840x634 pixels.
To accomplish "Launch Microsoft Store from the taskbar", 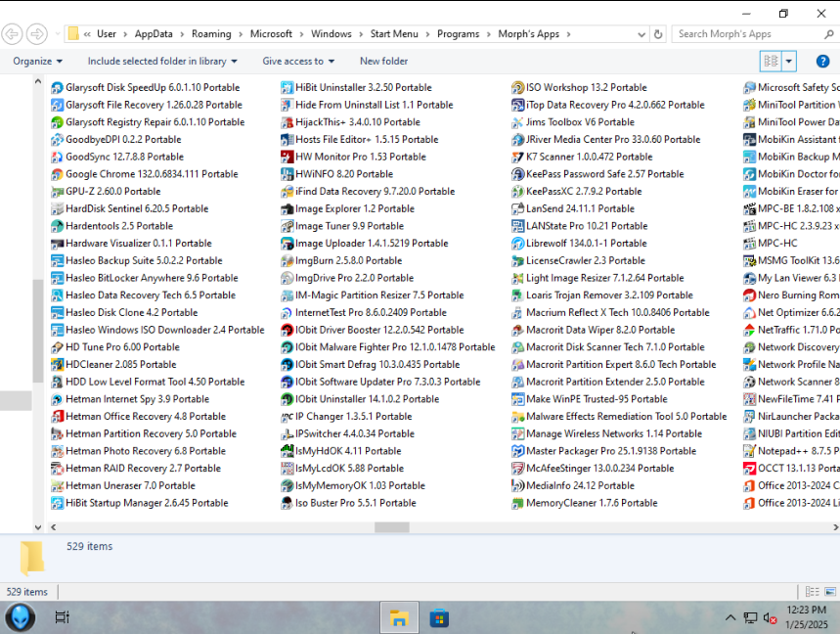I will [439, 618].
